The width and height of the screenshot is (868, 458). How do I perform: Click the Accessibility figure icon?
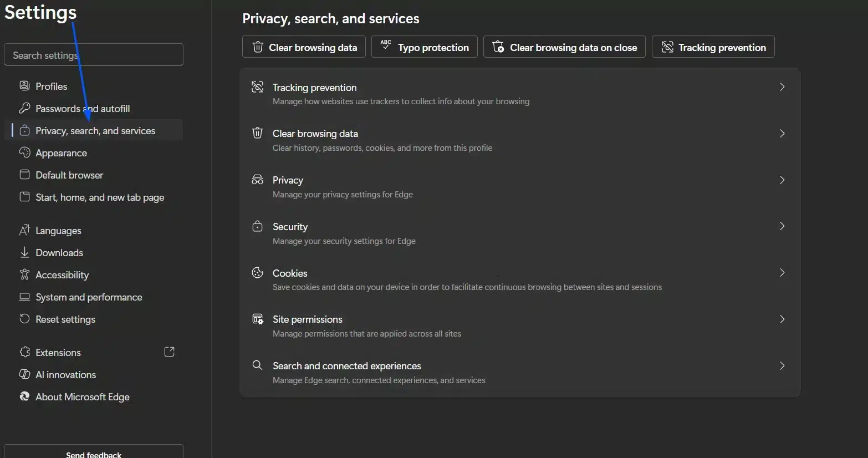coord(24,274)
